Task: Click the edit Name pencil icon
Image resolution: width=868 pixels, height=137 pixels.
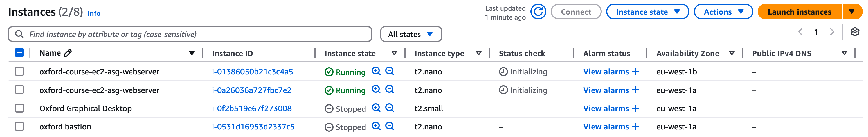Action: coord(68,53)
